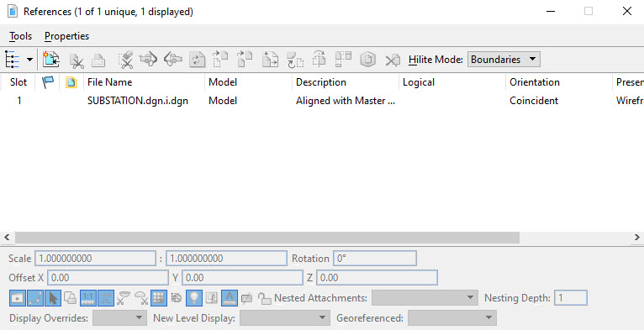This screenshot has width=644, height=330.
Task: Open the Properties menu
Action: coord(67,36)
